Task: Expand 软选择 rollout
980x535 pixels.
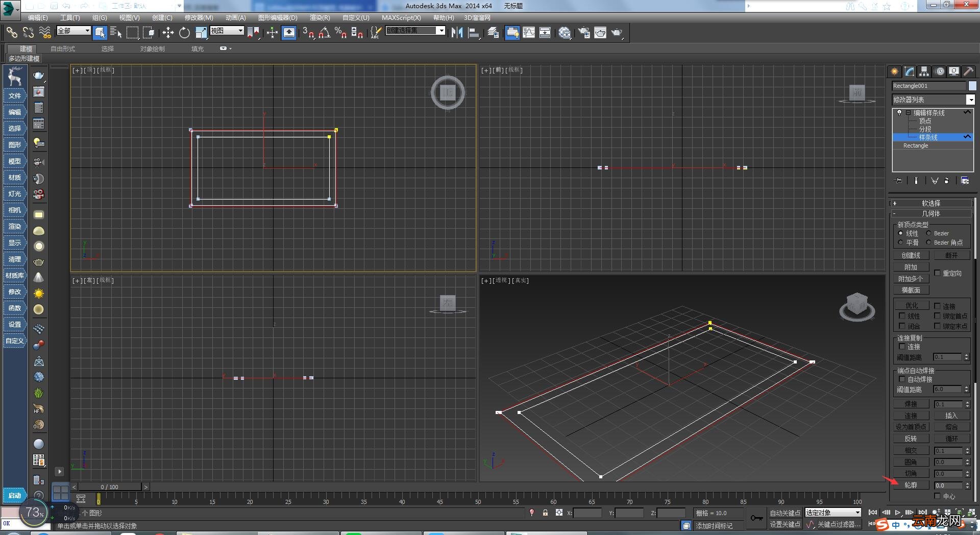Action: click(x=931, y=203)
